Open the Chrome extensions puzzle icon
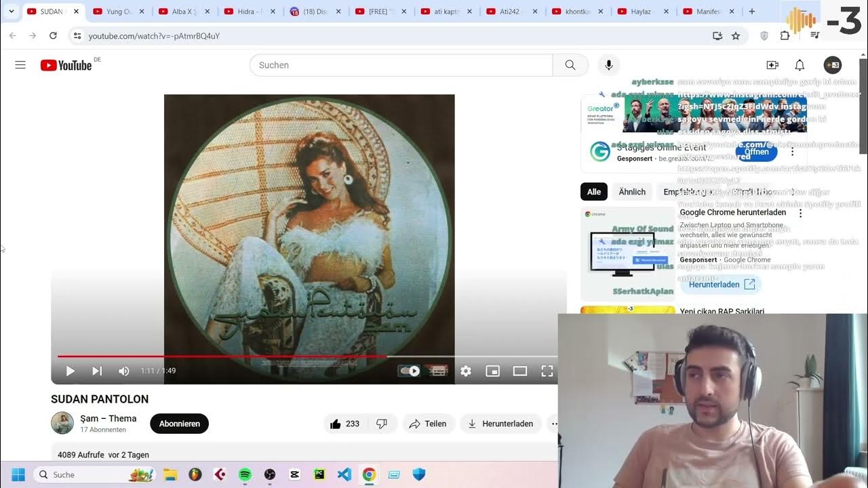 tap(785, 36)
